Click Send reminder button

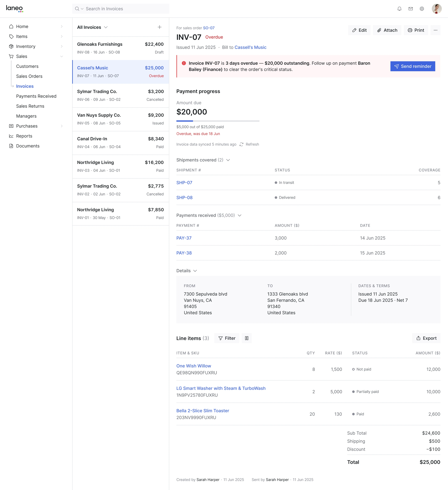click(x=413, y=66)
